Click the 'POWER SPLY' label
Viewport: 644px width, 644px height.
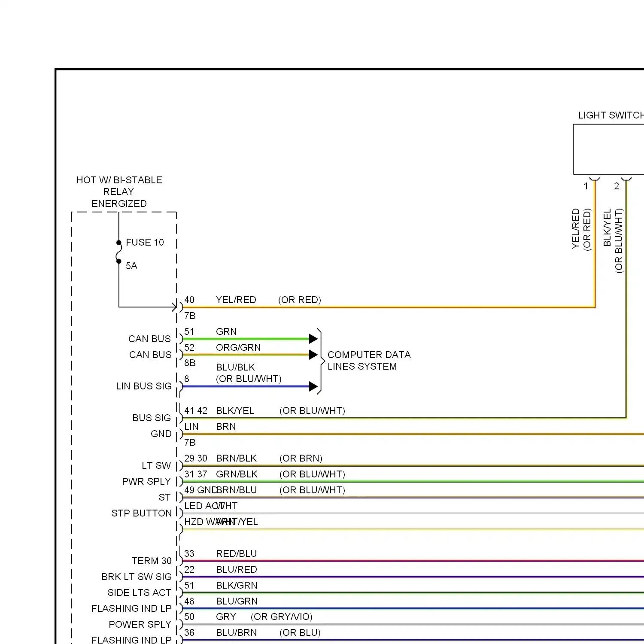140,624
